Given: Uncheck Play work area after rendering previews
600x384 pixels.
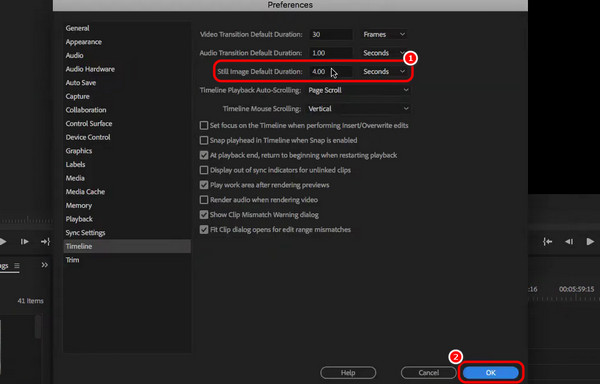Looking at the screenshot, I should [x=204, y=185].
